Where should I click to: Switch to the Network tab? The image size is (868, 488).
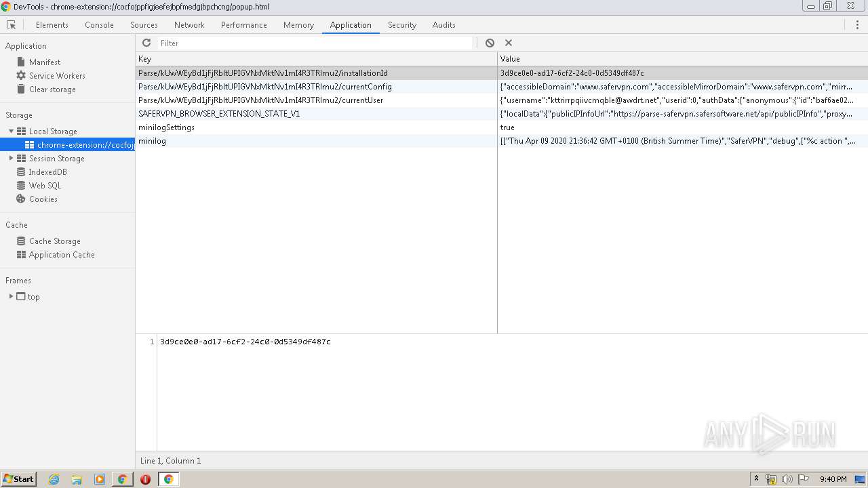point(189,25)
